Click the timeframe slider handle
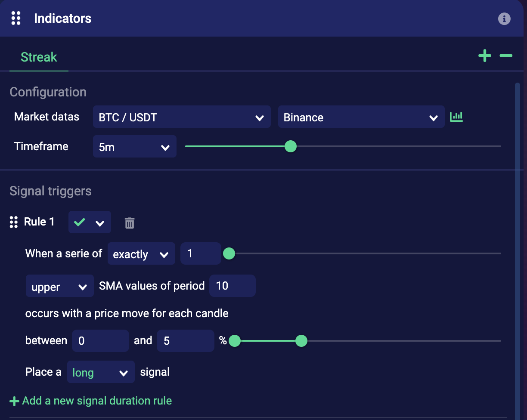The image size is (527, 420). (291, 146)
